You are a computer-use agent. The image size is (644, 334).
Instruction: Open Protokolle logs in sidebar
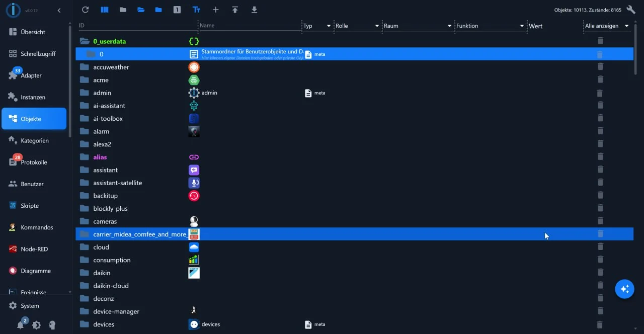tap(34, 162)
